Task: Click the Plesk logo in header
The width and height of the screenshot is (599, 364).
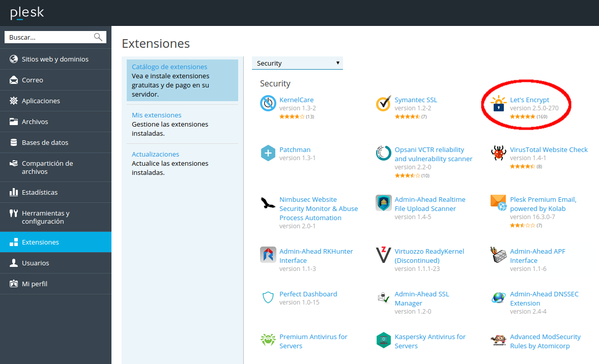Action: (27, 13)
